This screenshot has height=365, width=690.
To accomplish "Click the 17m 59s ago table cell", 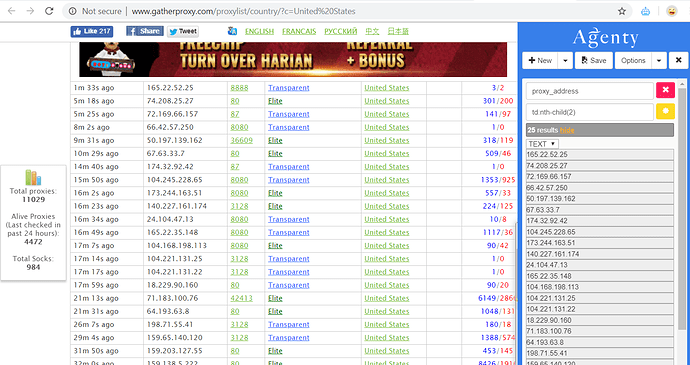I will 107,285.
